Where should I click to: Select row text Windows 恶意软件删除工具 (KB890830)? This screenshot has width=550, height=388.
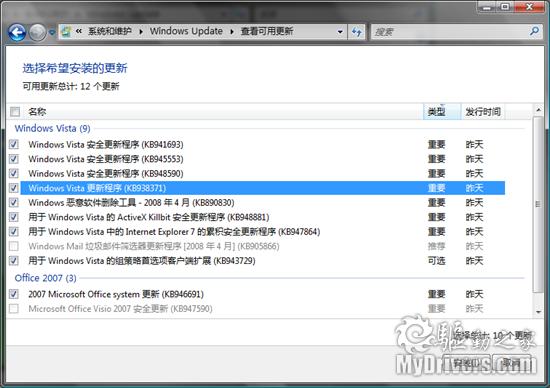pyautogui.click(x=131, y=202)
